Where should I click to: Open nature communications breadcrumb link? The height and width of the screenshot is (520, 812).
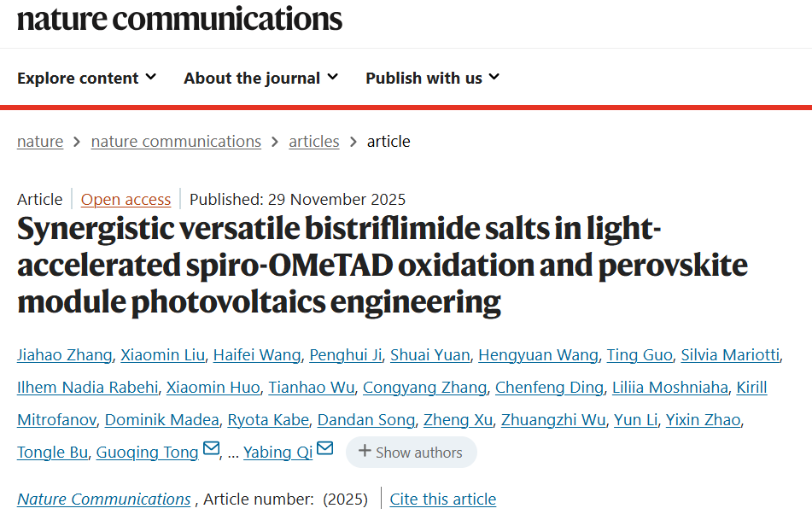pos(176,142)
